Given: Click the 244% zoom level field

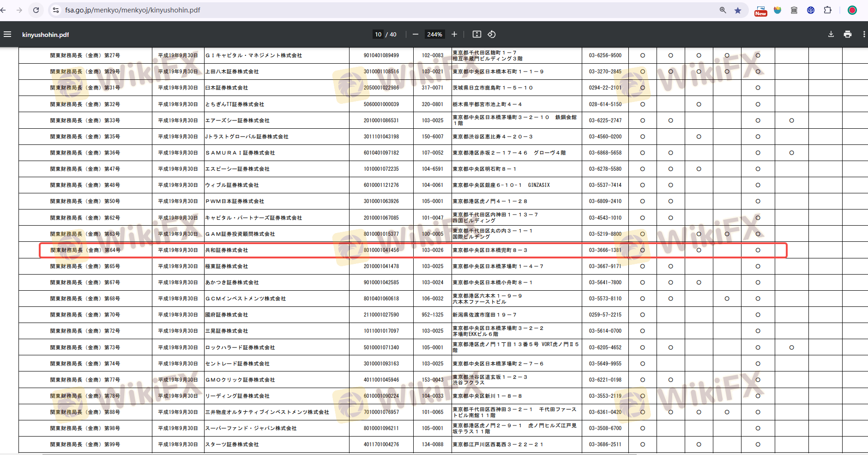Looking at the screenshot, I should click(x=434, y=34).
